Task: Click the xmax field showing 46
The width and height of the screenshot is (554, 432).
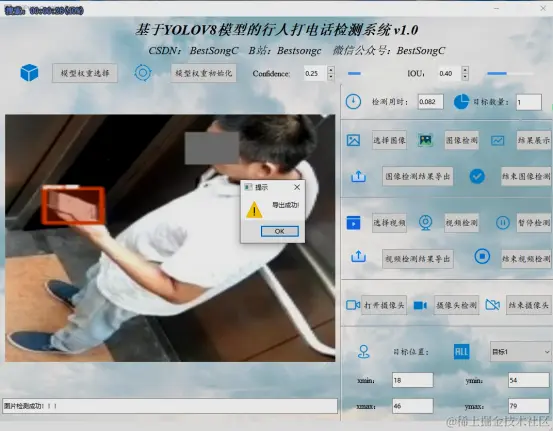Action: (412, 406)
